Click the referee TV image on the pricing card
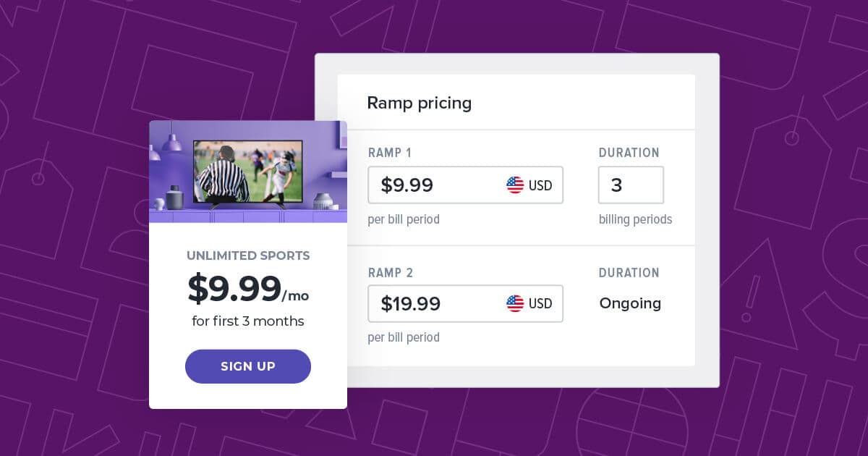 [248, 172]
